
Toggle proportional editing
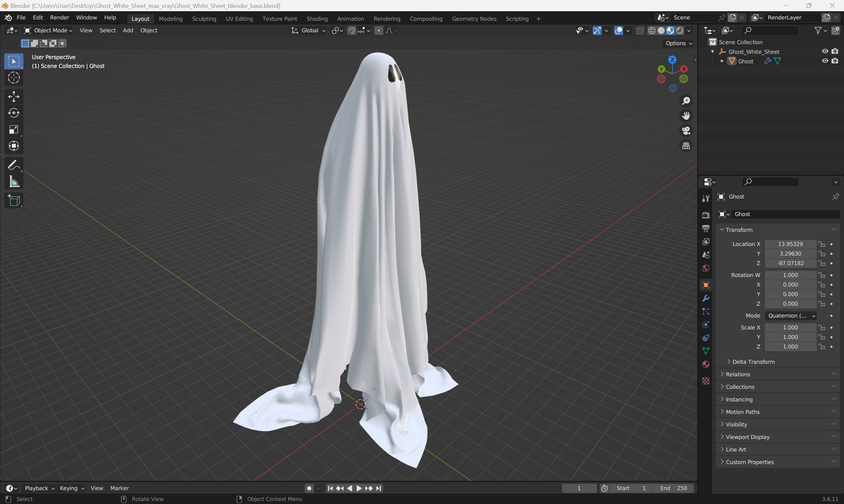point(379,31)
